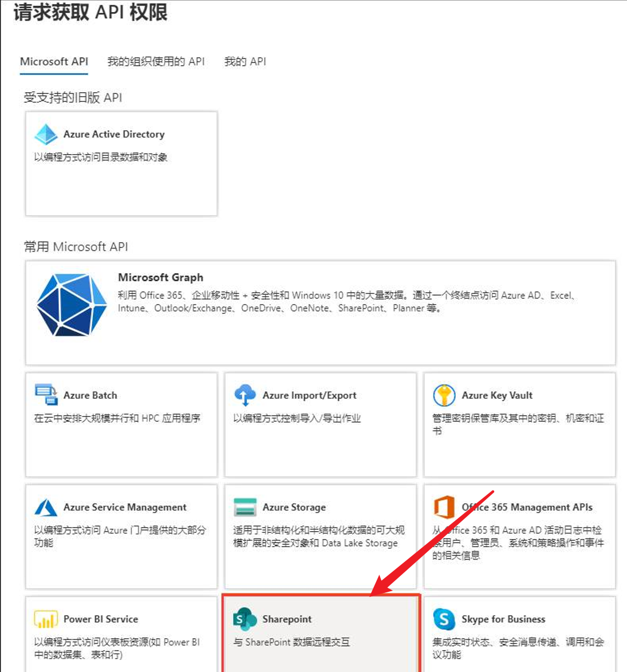
Task: Click the Microsoft Graph description text
Action: (x=348, y=302)
